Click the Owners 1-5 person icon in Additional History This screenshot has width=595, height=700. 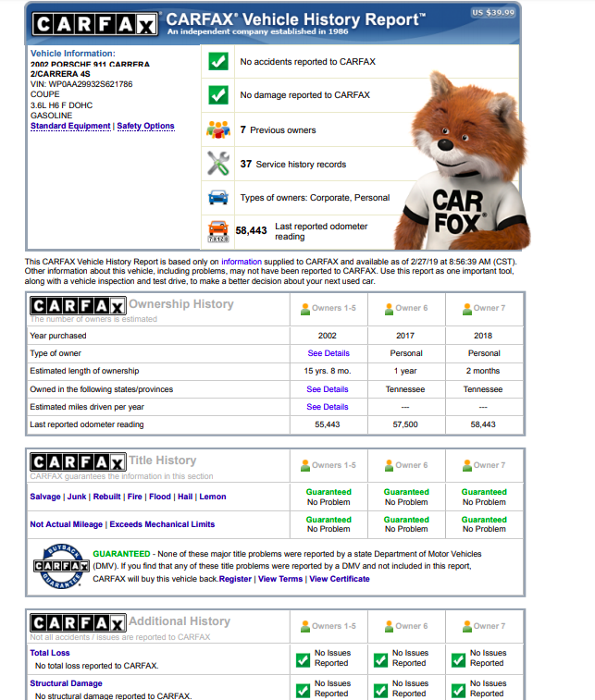pos(305,626)
